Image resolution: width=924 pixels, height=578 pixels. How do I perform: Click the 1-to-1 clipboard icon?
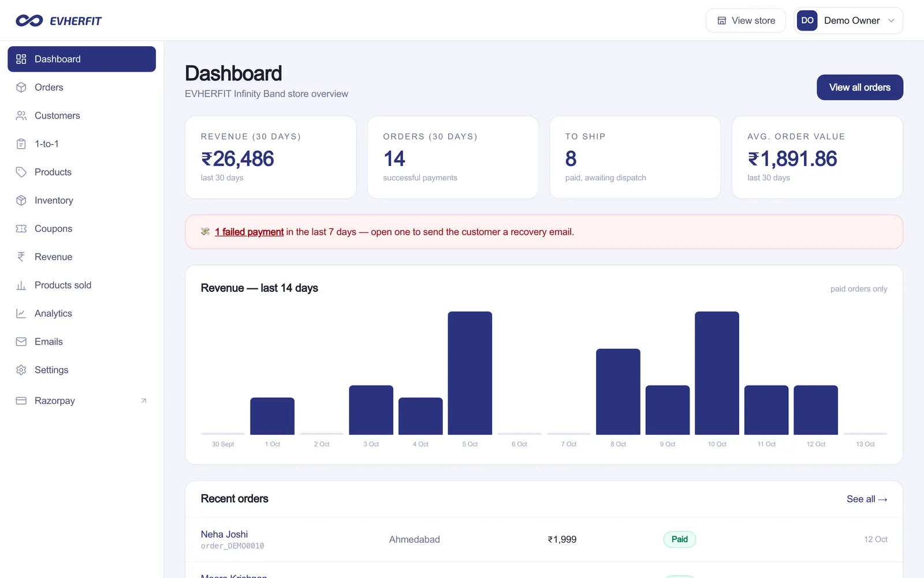(x=21, y=144)
